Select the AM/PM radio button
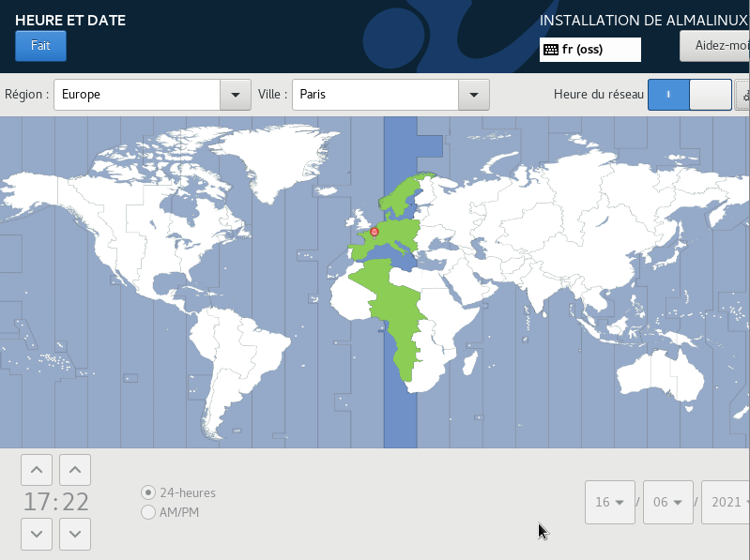The width and height of the screenshot is (750, 560). [148, 512]
